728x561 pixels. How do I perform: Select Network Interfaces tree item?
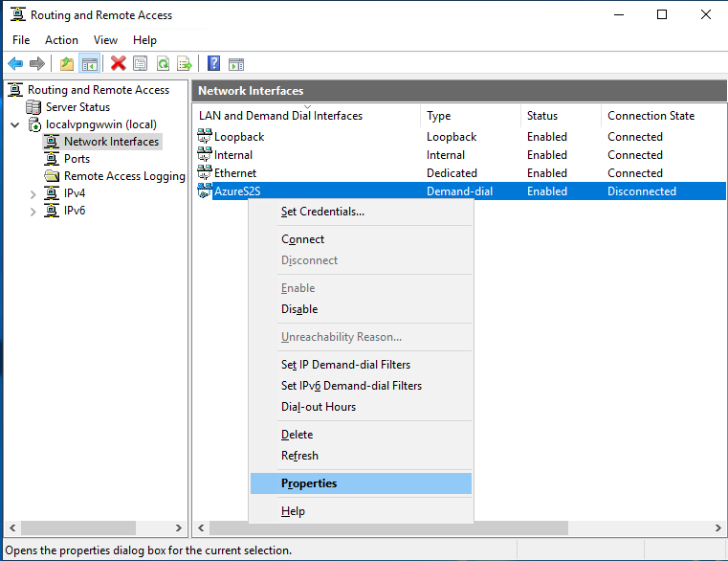[x=111, y=142]
